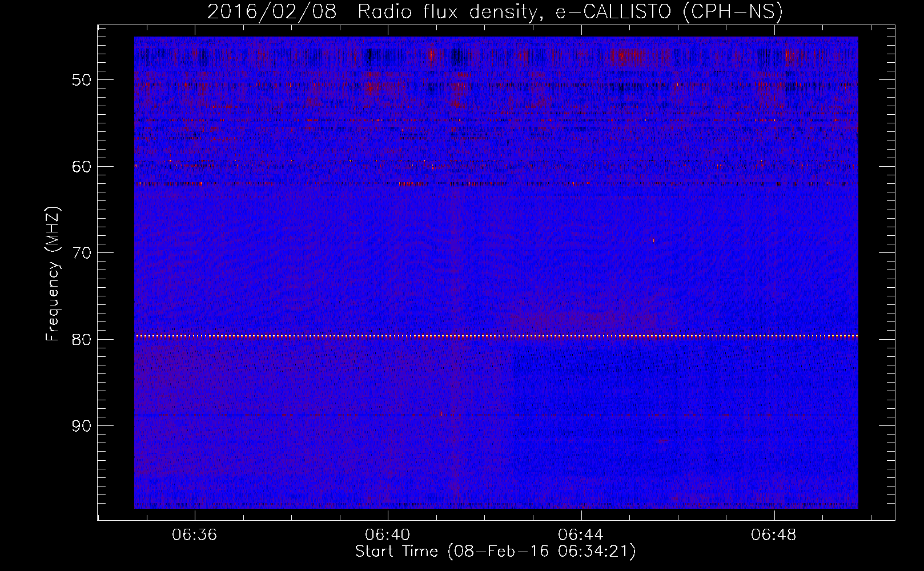
Task: Click the time tick label 06:36
Action: coord(195,535)
